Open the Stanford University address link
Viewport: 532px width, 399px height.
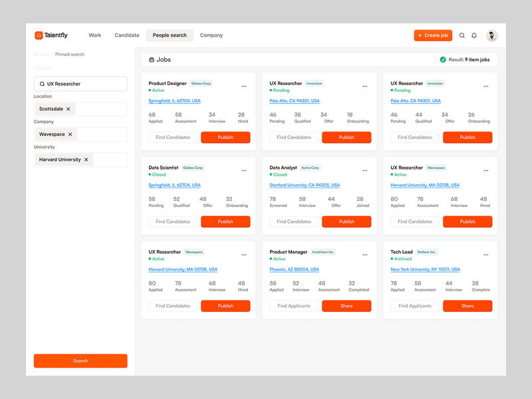pyautogui.click(x=304, y=185)
